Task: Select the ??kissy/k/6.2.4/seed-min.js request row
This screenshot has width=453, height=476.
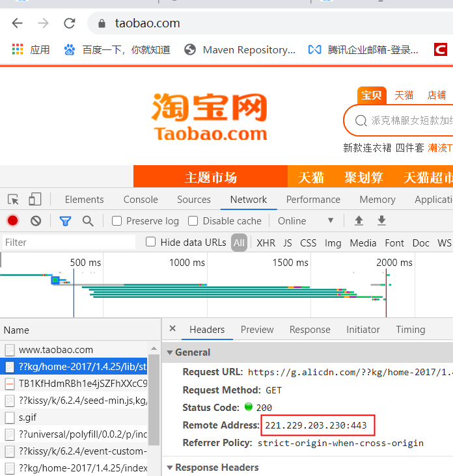Action: coord(74,401)
